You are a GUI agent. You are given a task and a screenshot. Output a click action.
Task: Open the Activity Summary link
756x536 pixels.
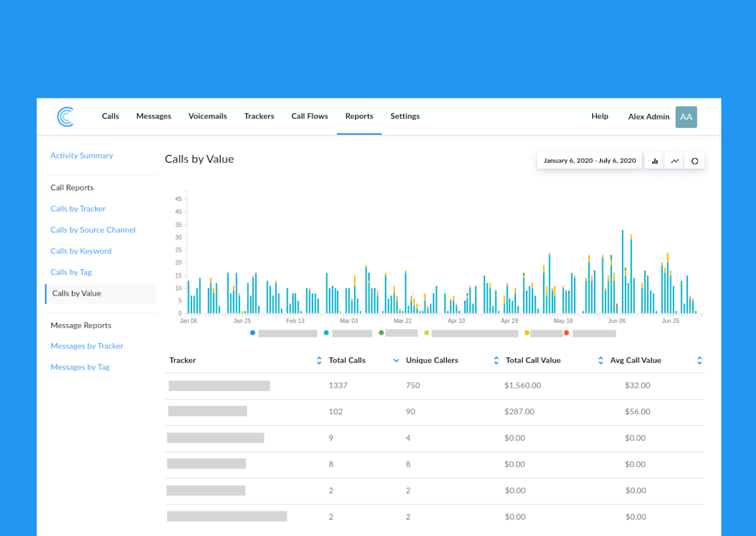[81, 156]
